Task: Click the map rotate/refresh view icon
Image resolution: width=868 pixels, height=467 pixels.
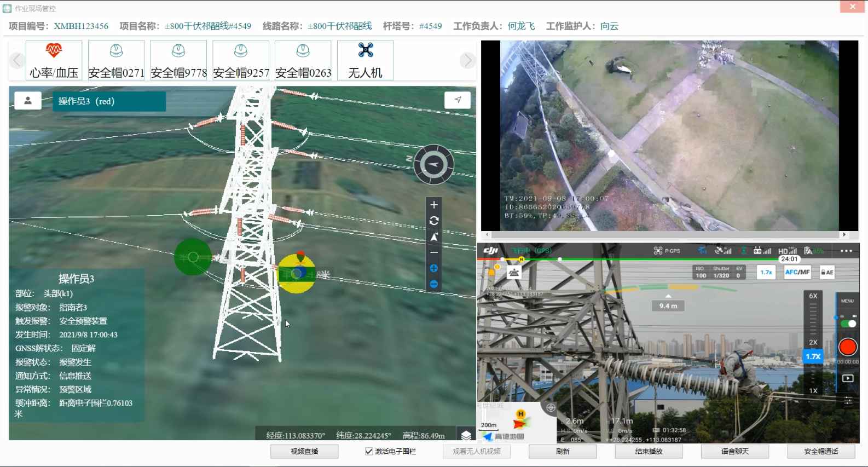Action: click(x=434, y=221)
